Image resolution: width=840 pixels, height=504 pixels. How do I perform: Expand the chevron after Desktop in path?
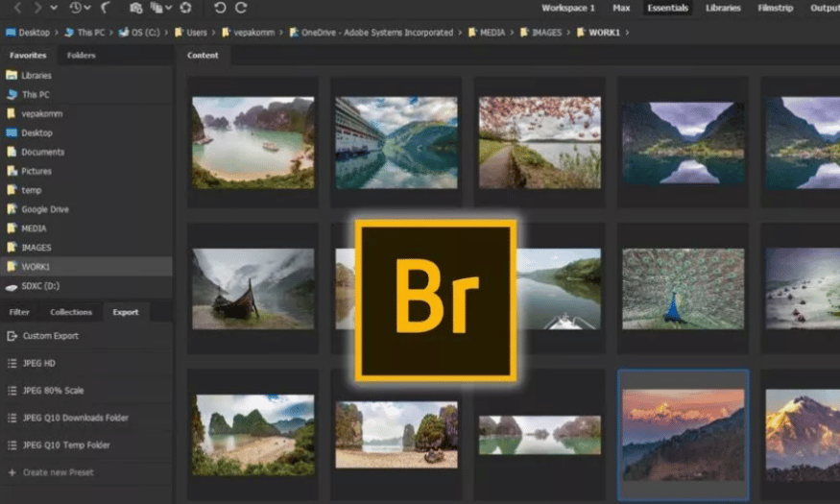click(57, 33)
